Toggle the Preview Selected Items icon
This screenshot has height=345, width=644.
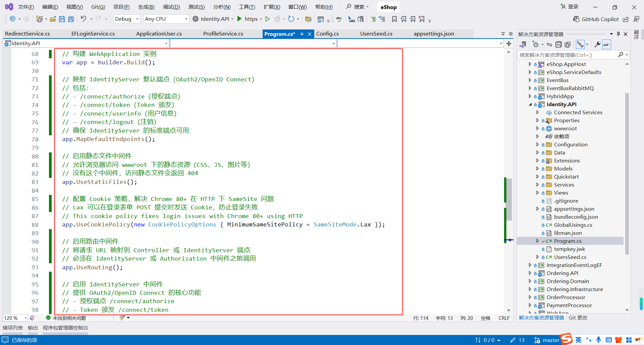[x=568, y=44]
